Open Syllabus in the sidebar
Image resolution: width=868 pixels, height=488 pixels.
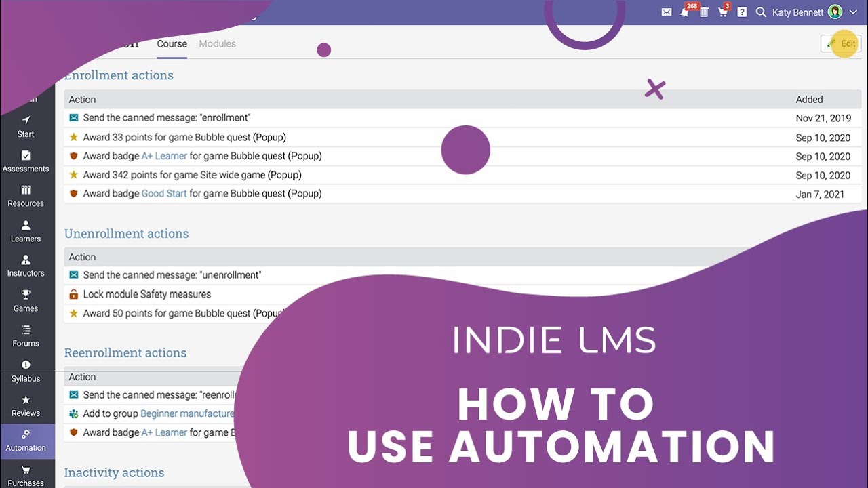pyautogui.click(x=26, y=371)
